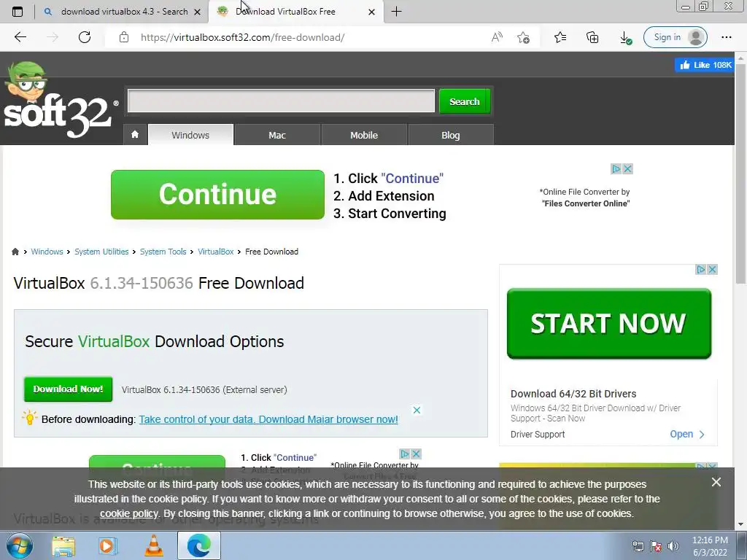Close the START NOW sidebar ad X
This screenshot has height=560, width=747.
(x=712, y=270)
